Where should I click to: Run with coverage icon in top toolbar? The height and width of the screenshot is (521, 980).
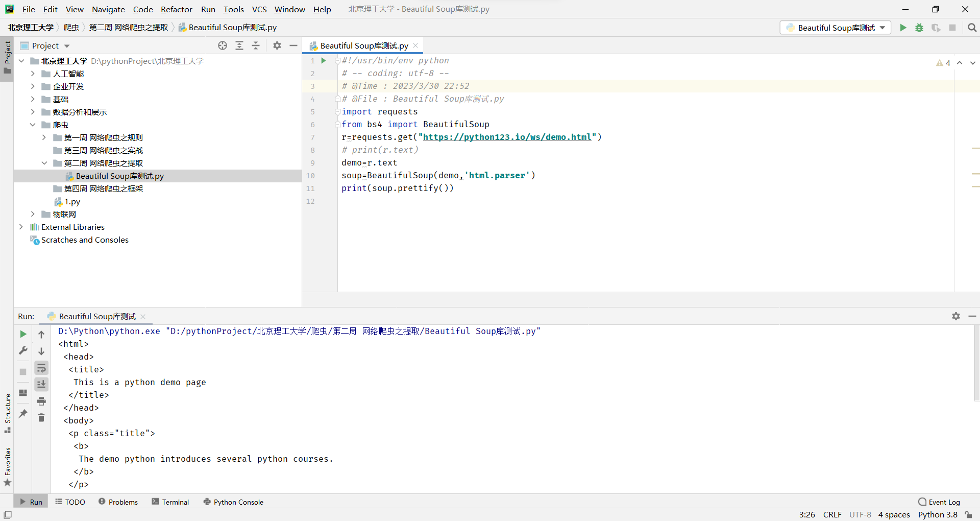pyautogui.click(x=936, y=28)
